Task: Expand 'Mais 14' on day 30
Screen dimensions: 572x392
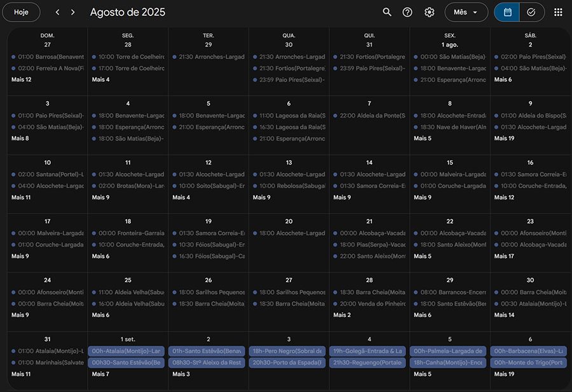Action: pyautogui.click(x=504, y=314)
